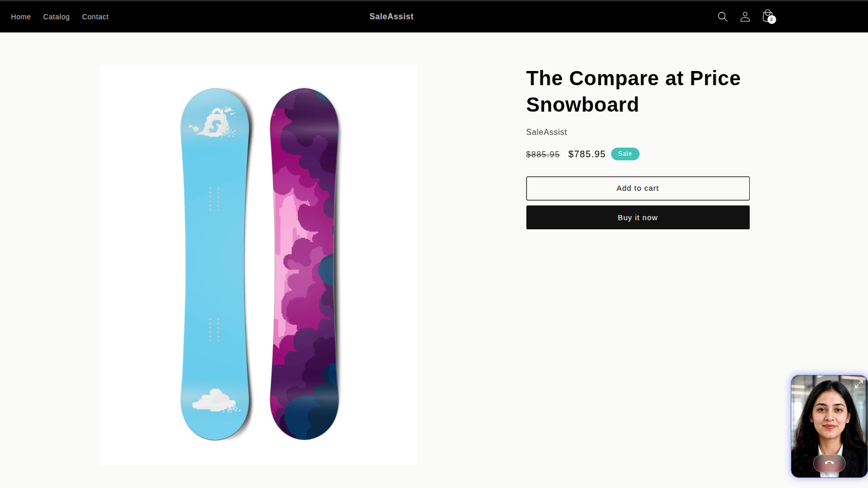
Task: Click The Compare at Price Snowboard title
Action: pyautogui.click(x=633, y=92)
